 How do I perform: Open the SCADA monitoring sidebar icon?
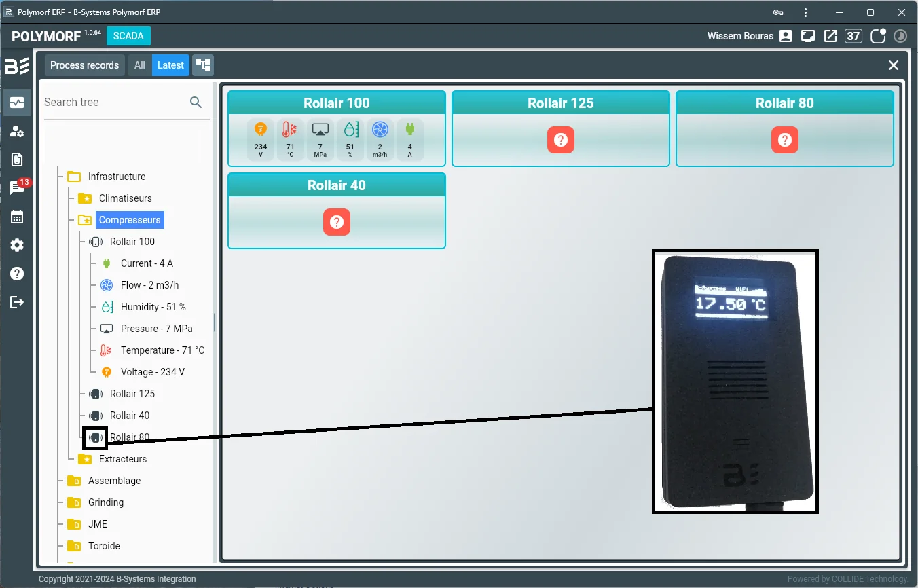point(16,103)
